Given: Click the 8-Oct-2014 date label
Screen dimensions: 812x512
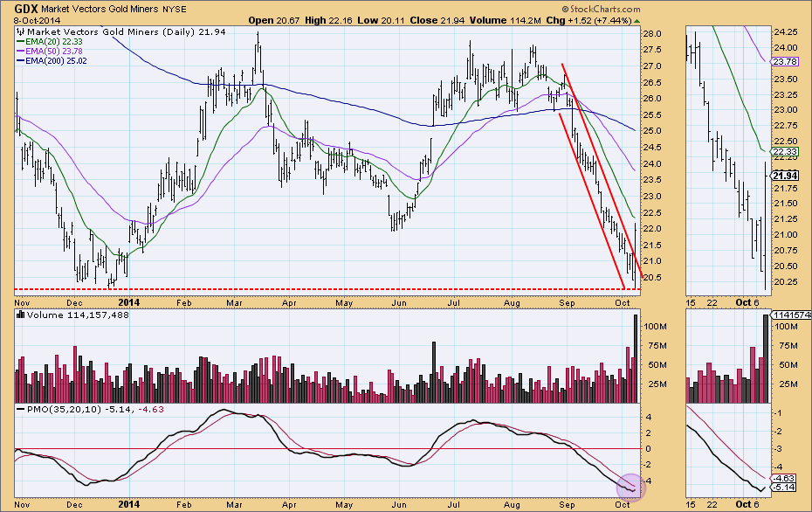Looking at the screenshot, I should coord(37,21).
